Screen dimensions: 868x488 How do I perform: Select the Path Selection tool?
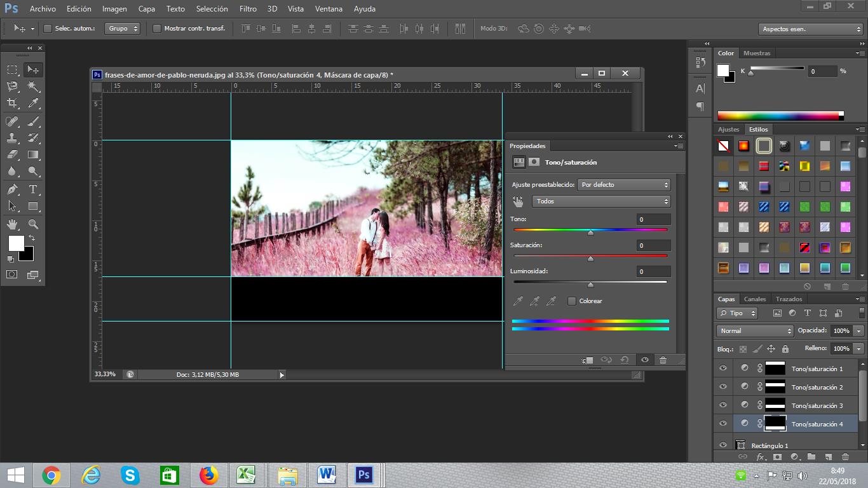[x=13, y=206]
